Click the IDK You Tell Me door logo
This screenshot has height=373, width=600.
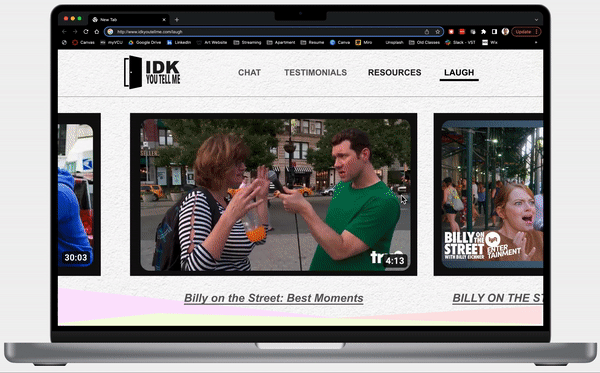point(152,72)
